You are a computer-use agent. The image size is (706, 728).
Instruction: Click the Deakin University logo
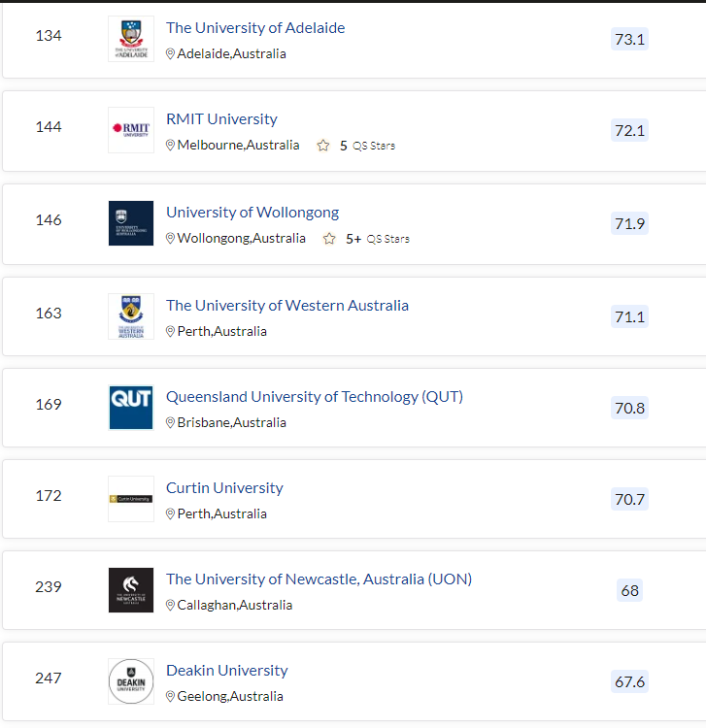coord(131,681)
